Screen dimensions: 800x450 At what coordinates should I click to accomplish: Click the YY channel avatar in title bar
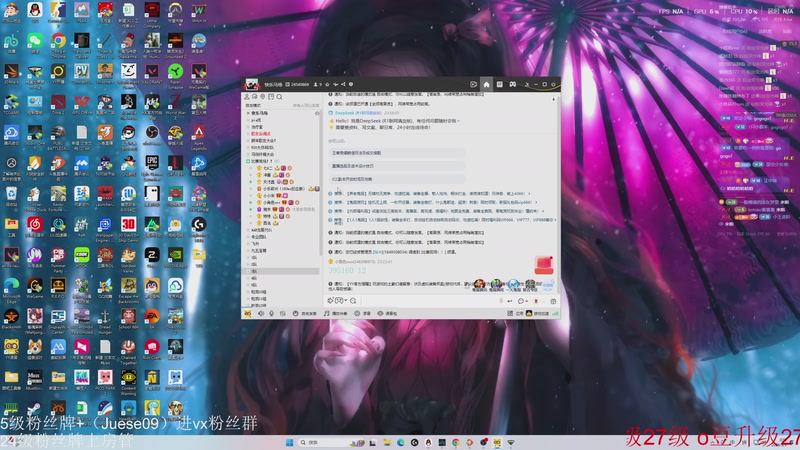point(251,84)
